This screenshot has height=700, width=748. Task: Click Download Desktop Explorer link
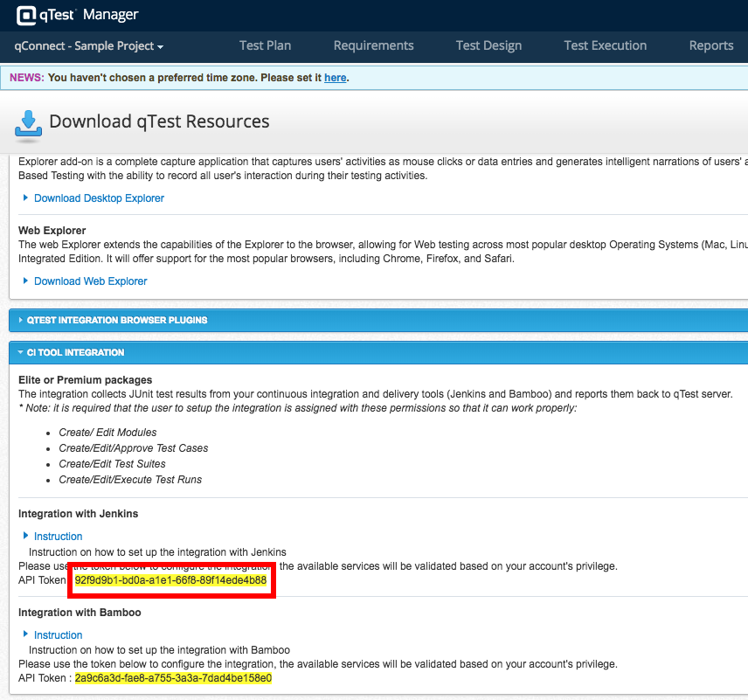click(x=99, y=198)
